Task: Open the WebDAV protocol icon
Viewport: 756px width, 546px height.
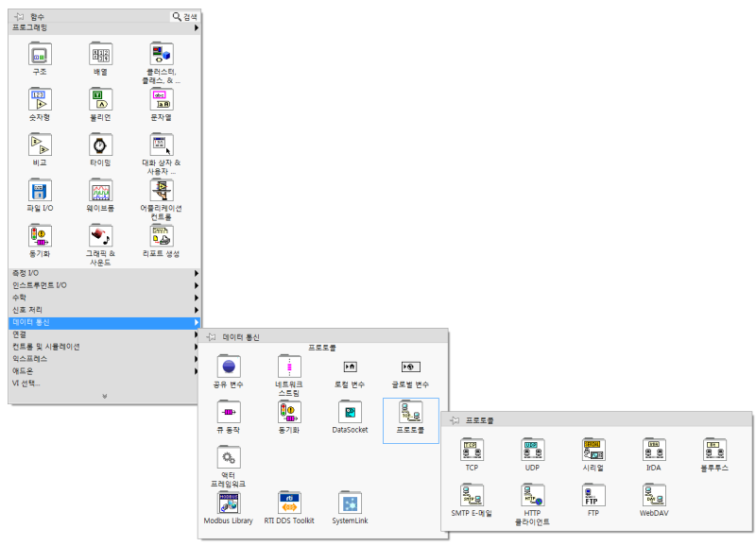Action: 654,495
